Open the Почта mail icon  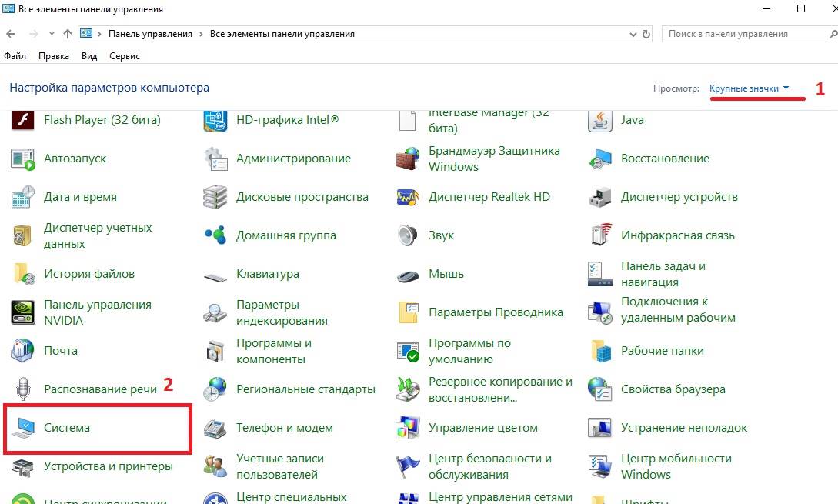[x=22, y=351]
